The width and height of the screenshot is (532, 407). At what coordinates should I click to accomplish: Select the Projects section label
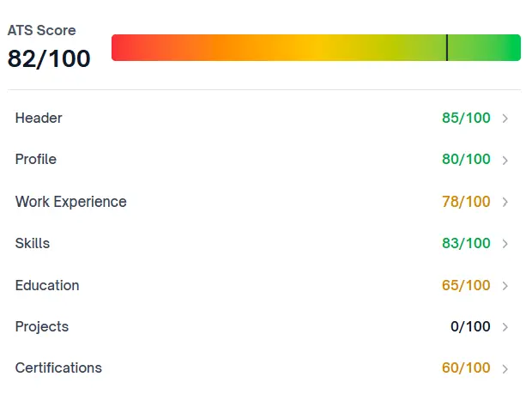tap(42, 326)
